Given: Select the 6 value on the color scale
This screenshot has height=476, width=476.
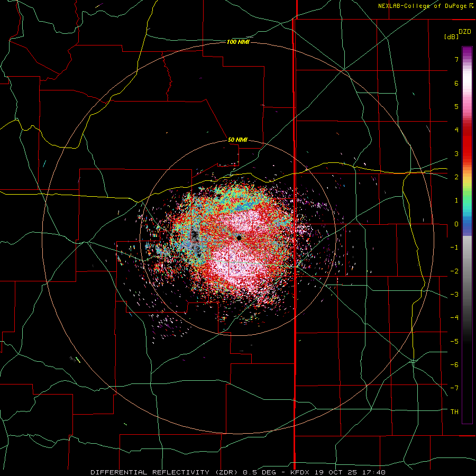Looking at the screenshot, I should click(456, 83).
